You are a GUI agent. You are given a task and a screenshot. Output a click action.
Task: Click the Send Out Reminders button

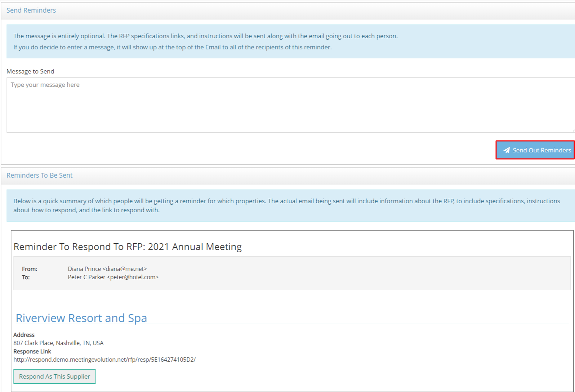click(535, 150)
